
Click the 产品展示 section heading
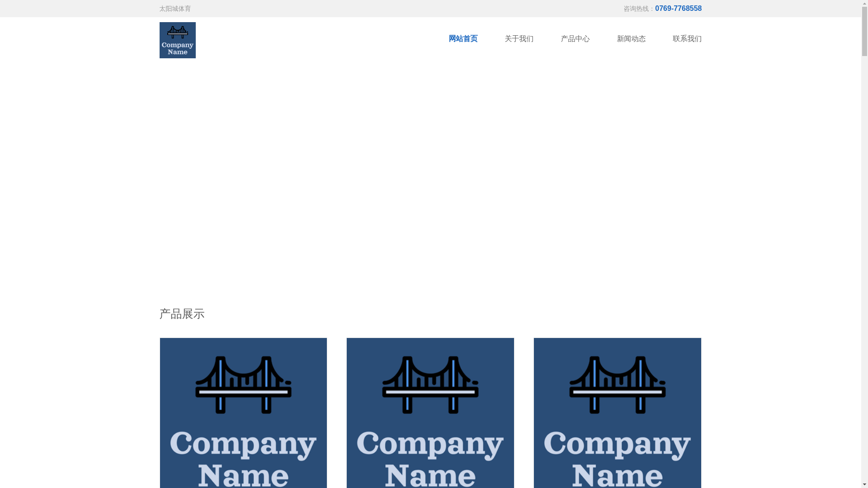point(182,314)
